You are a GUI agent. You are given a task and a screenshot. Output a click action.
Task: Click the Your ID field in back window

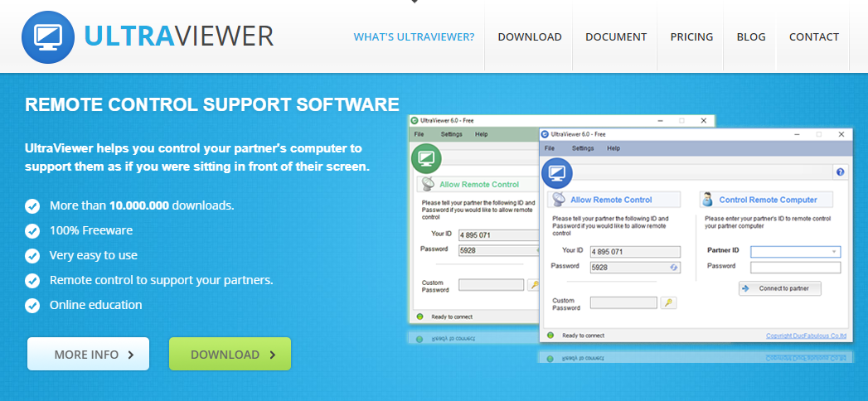(x=499, y=235)
